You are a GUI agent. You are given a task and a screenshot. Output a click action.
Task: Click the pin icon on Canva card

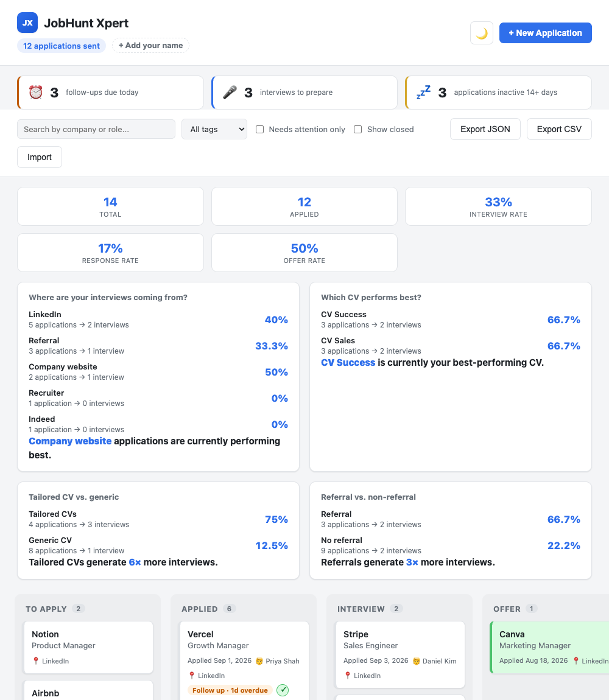point(576,660)
